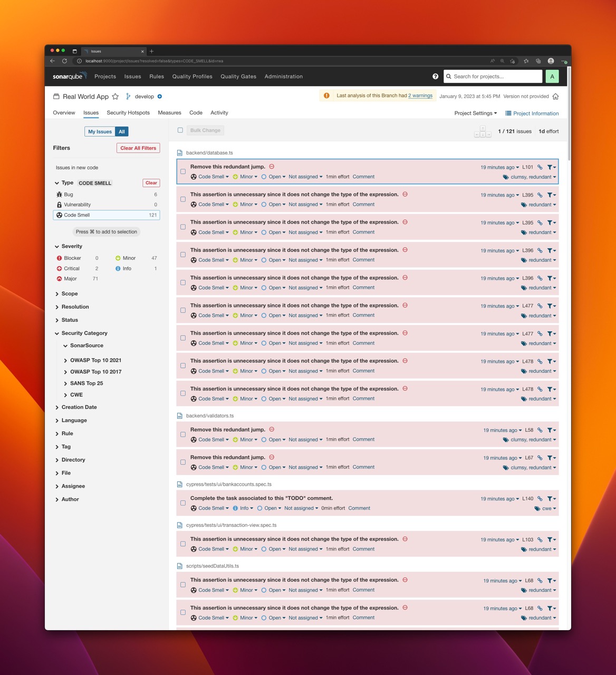Viewport: 616px width, 675px height.
Task: Select the checkbox on the first issue row
Action: pyautogui.click(x=183, y=171)
